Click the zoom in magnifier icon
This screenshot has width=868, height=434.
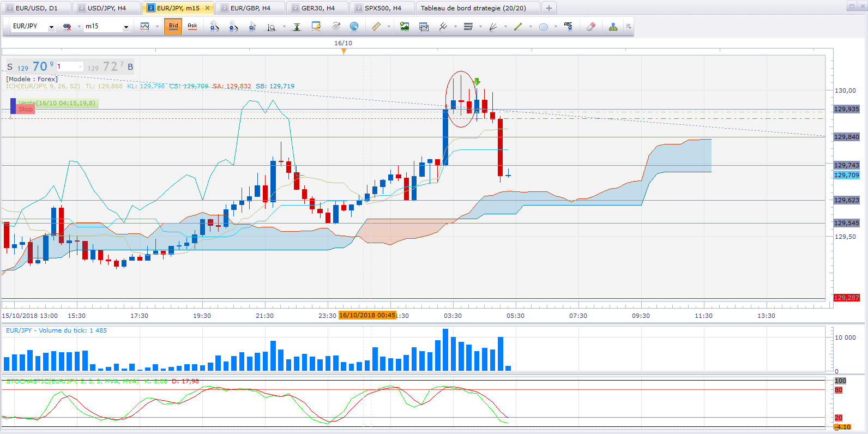click(x=214, y=26)
